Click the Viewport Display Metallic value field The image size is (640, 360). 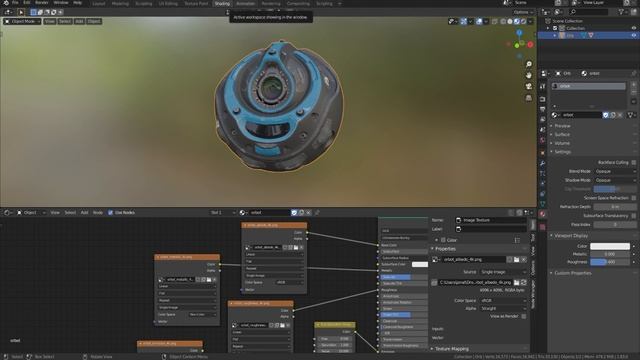[610, 254]
